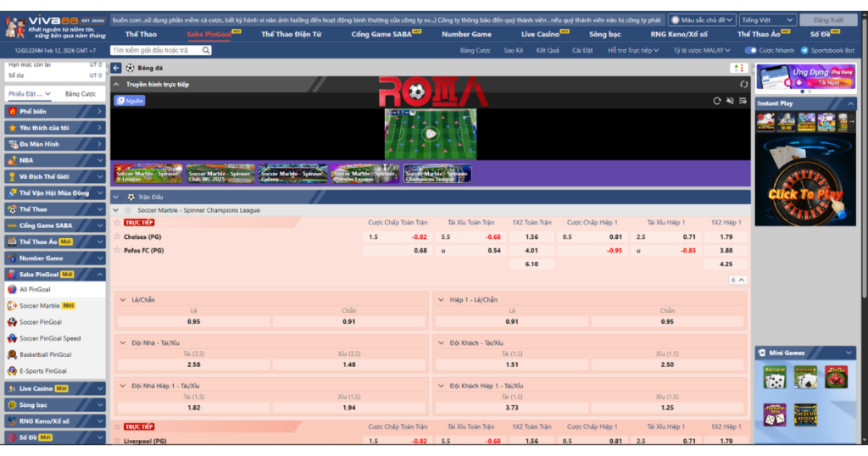Viewport: 868px width, 456px height.
Task: Open the Number Game top menu
Action: pos(466,35)
